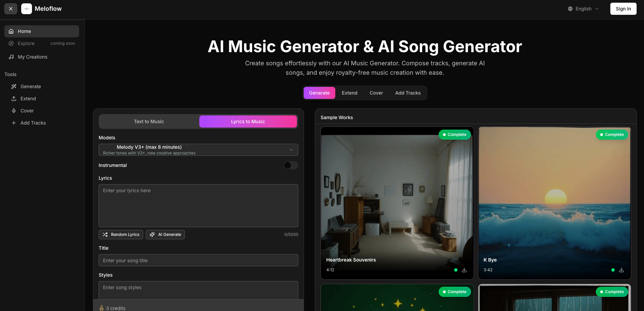Open Add Tracks from the sidebar
Image resolution: width=644 pixels, height=311 pixels.
(x=33, y=123)
